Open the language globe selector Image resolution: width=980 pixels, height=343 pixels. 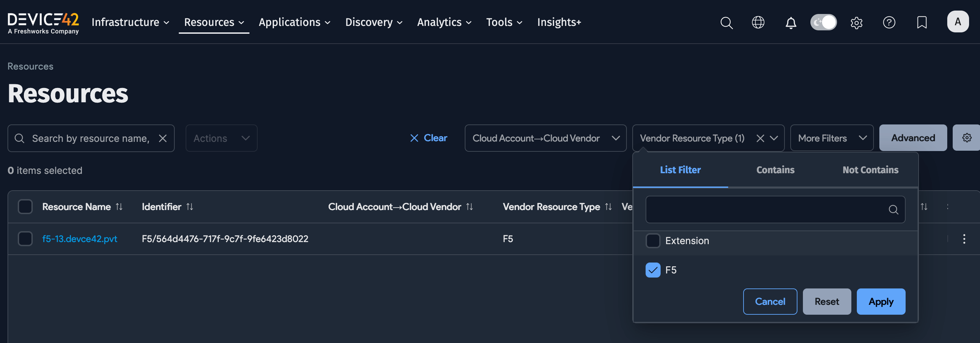[758, 23]
